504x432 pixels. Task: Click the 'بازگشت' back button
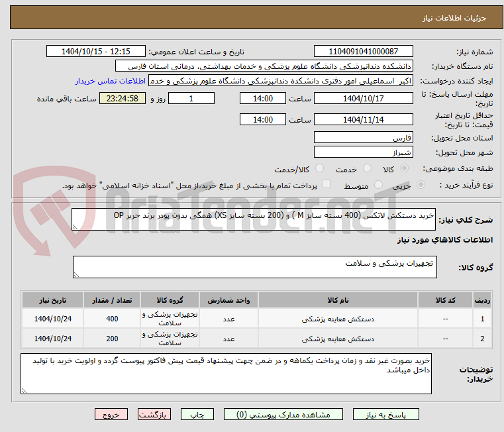click(x=154, y=414)
